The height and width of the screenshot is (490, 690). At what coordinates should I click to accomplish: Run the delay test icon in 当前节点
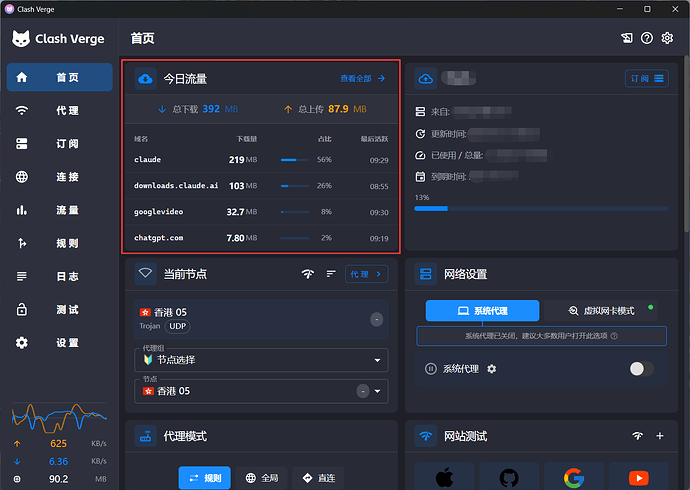[x=308, y=274]
